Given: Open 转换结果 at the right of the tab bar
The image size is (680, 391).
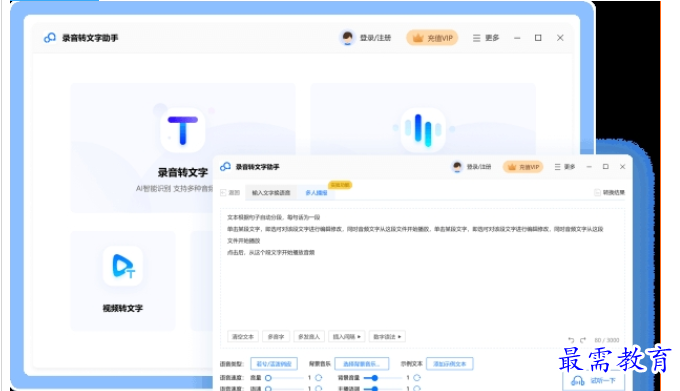Looking at the screenshot, I should [x=609, y=192].
